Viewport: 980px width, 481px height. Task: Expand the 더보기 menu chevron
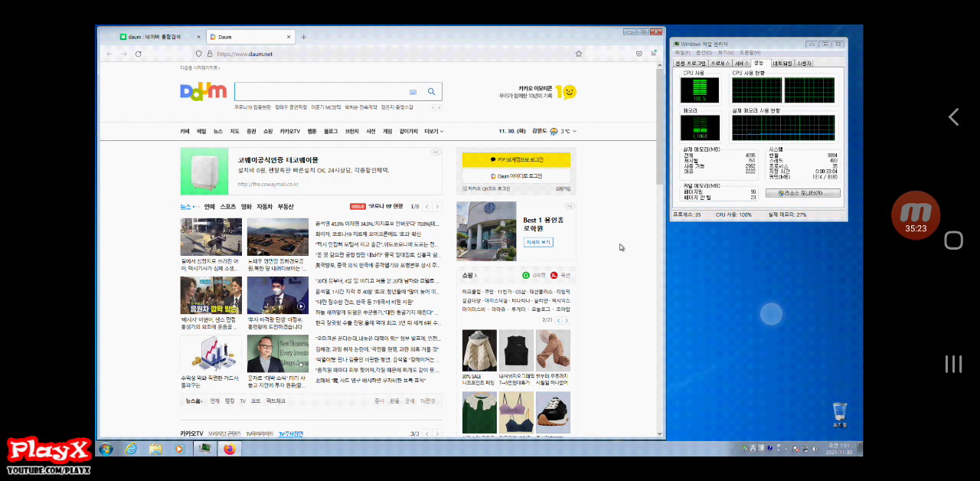point(441,131)
